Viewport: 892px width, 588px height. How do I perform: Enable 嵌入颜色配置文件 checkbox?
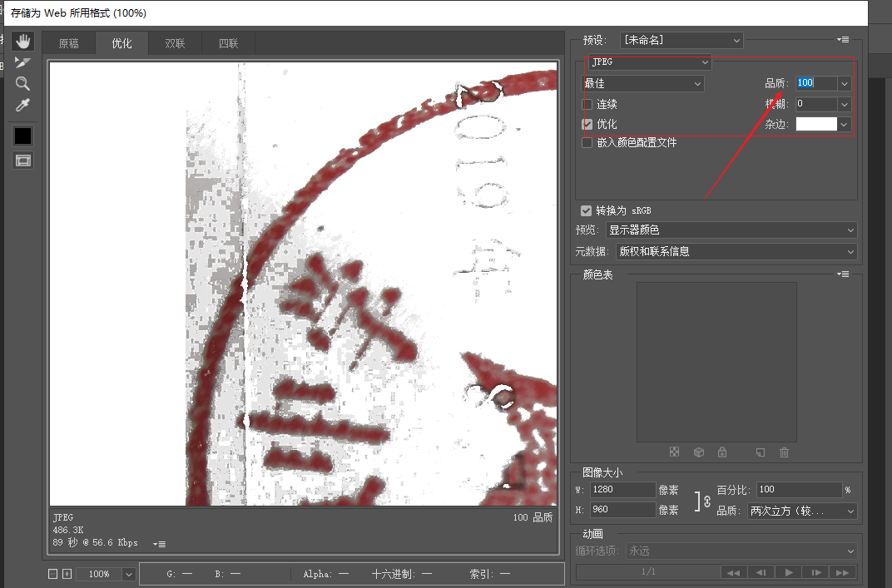click(587, 143)
